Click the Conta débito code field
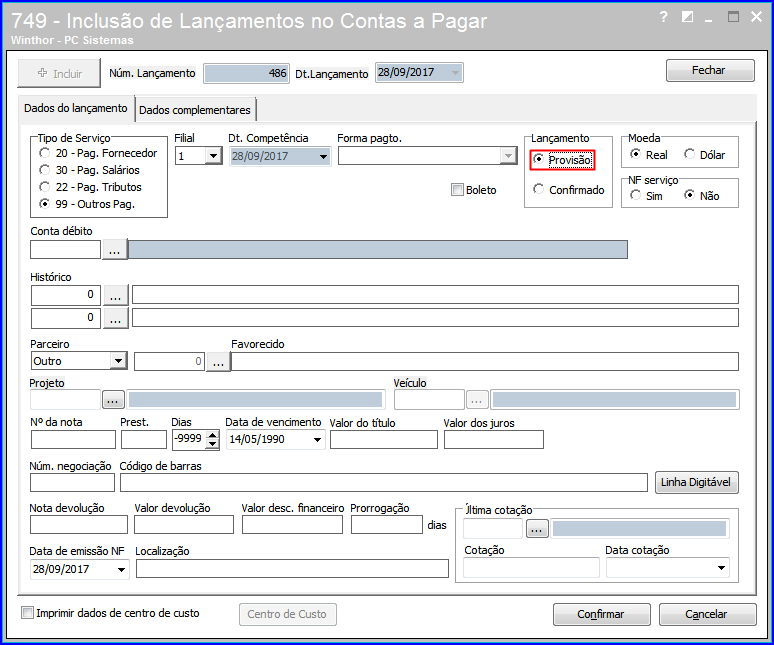Screen dimensions: 774x645 point(66,249)
